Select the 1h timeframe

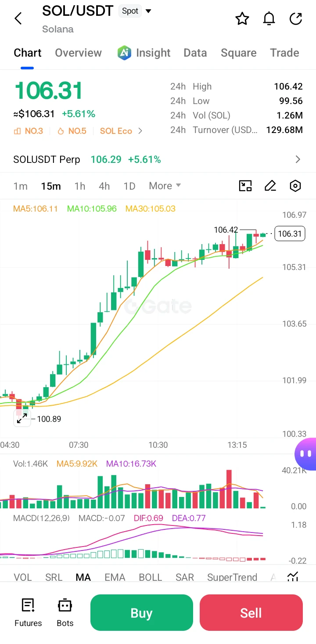click(x=80, y=186)
